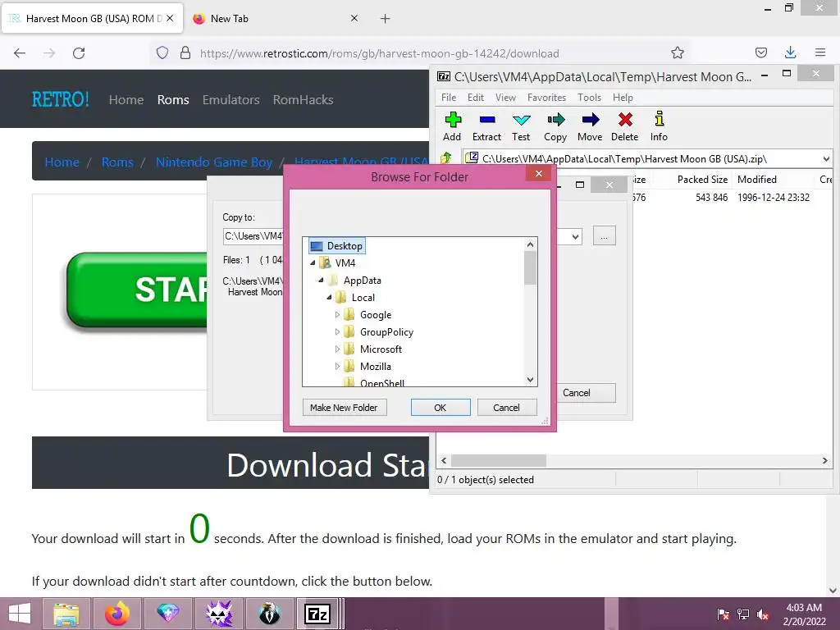This screenshot has width=840, height=630.
Task: Click the Add tool in 7-Zip toolbar
Action: (452, 126)
